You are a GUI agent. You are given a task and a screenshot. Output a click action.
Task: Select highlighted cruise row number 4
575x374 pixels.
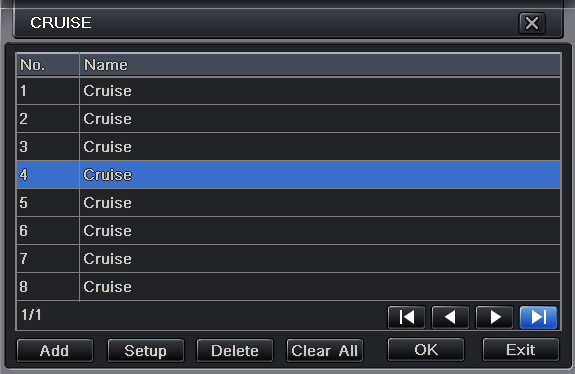click(288, 175)
